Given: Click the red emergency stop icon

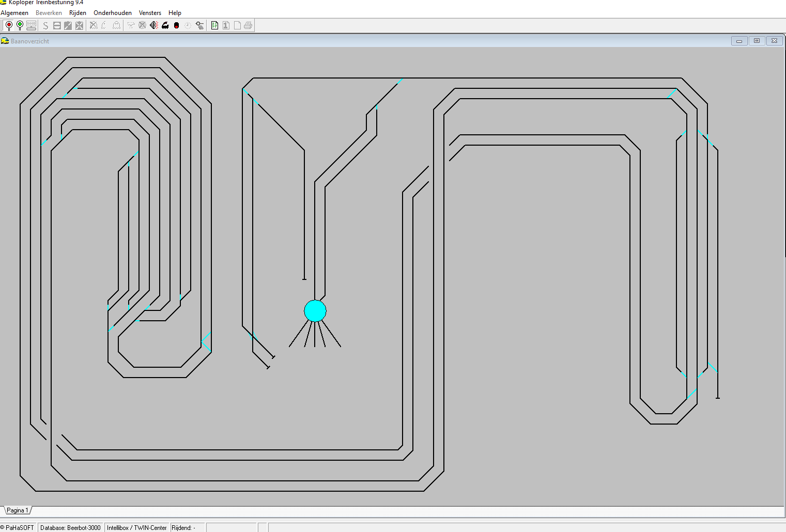Looking at the screenshot, I should [176, 25].
